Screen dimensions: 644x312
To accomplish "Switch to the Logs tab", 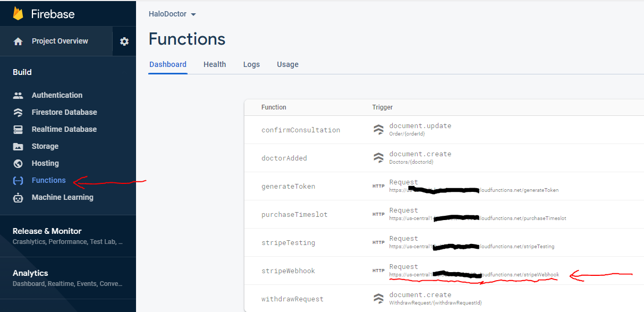I will coord(251,64).
